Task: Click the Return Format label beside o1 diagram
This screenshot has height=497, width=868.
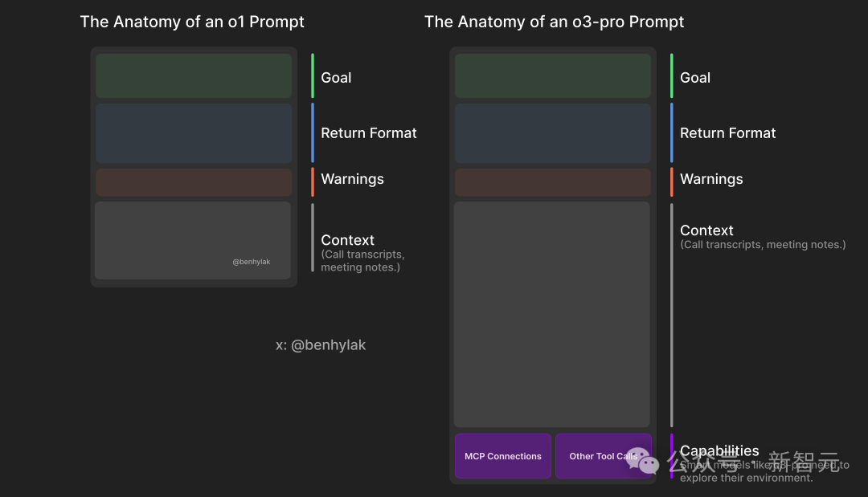Action: [369, 133]
